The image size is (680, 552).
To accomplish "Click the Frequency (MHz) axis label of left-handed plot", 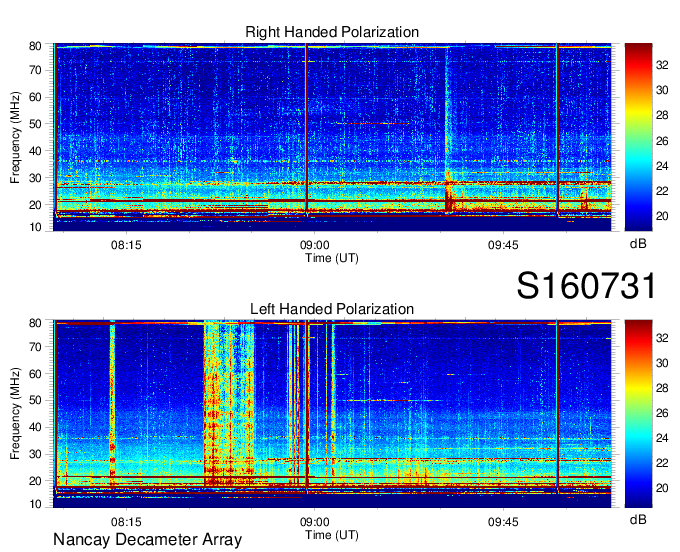I will (x=15, y=414).
